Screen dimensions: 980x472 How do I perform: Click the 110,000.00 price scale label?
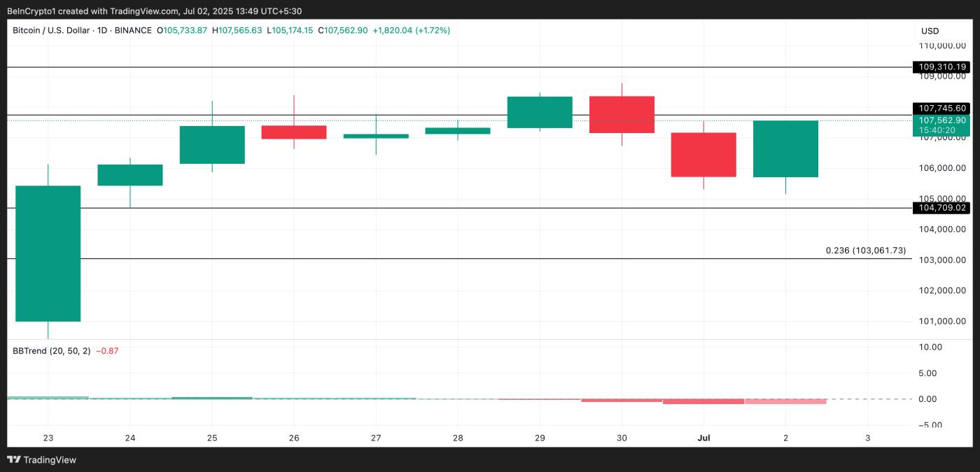coord(942,46)
